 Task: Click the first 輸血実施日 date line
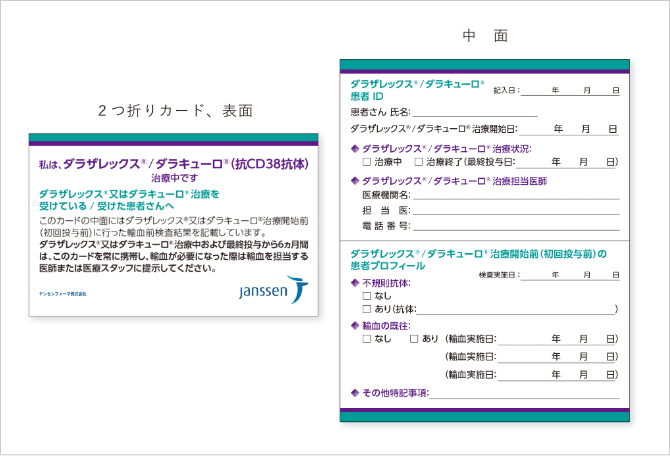pyautogui.click(x=556, y=339)
